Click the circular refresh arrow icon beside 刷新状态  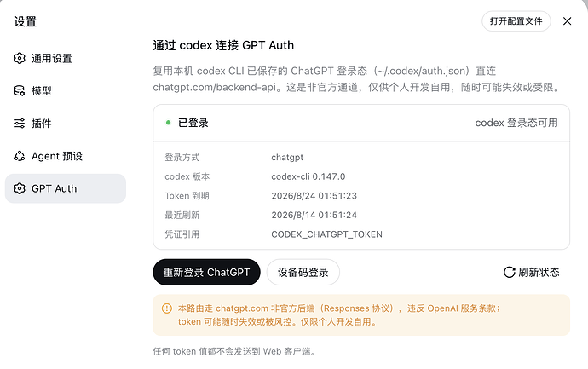click(509, 272)
